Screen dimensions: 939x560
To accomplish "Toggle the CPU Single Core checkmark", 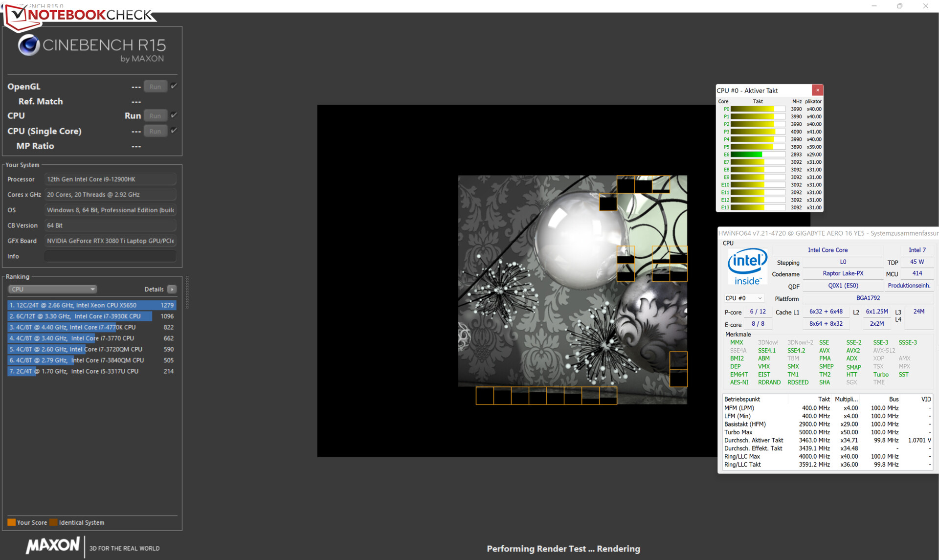I will (174, 131).
